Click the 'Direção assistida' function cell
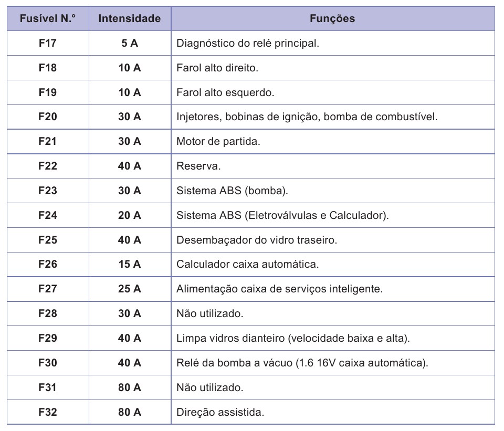 220,412
